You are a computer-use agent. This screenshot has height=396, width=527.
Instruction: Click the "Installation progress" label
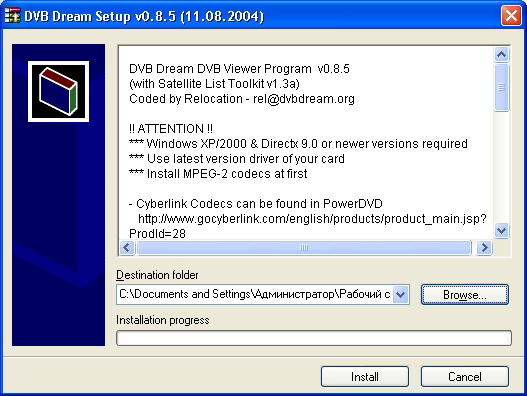coord(163,320)
